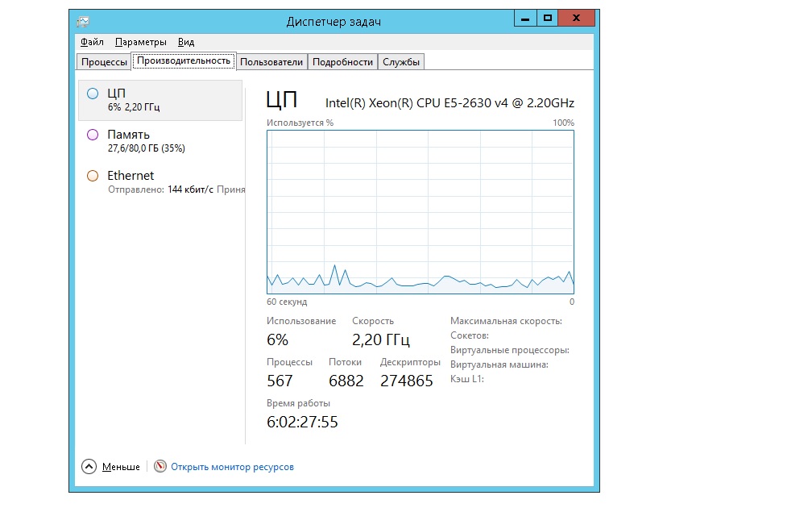Click the 60 секунд axis label
The image size is (812, 508).
287,302
